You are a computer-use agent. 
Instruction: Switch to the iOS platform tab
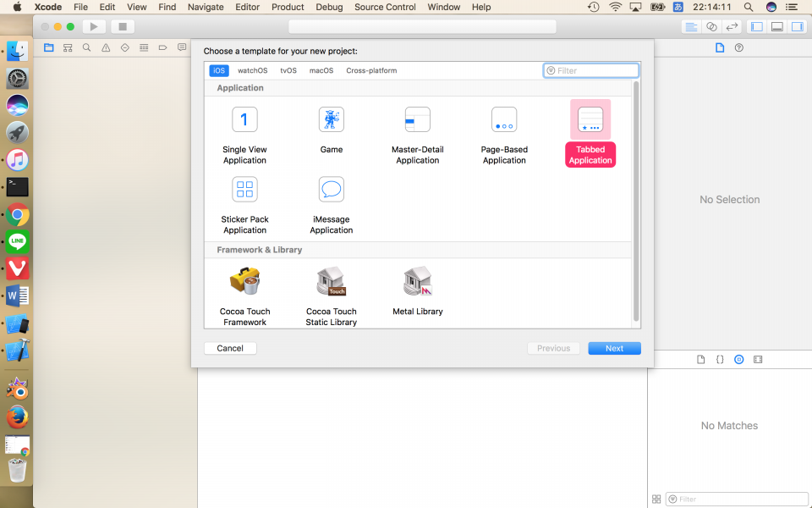pyautogui.click(x=219, y=70)
